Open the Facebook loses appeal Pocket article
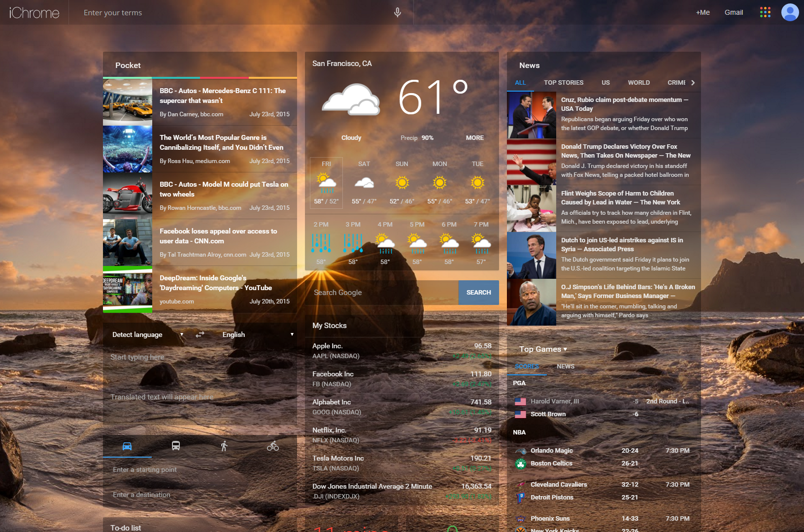Viewport: 804px width, 532px height. pyautogui.click(x=200, y=243)
